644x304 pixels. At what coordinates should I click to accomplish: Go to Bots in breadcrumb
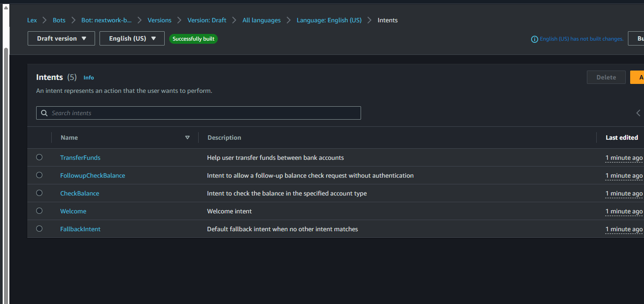pyautogui.click(x=59, y=20)
